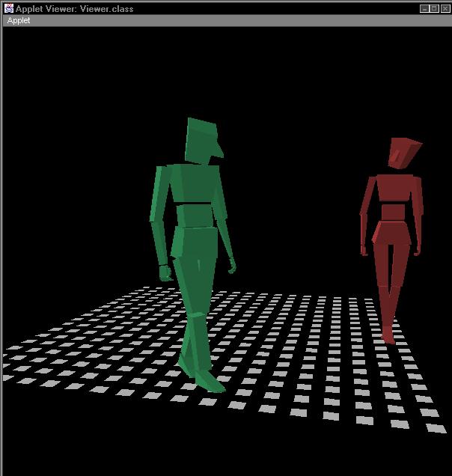Click the Applet Viewer Java icon
Screen dimensions: 452x476
pyautogui.click(x=9, y=8)
